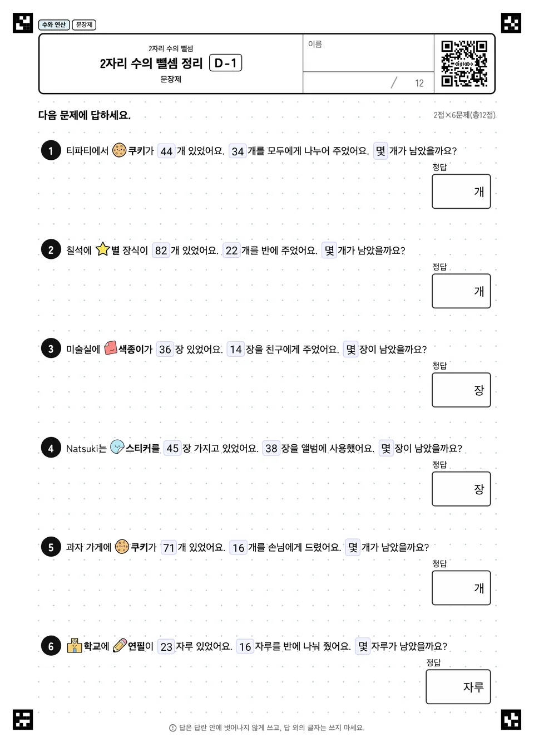This screenshot has width=534, height=756.
Task: Select the 수와 연산 tag
Action: tap(54, 24)
